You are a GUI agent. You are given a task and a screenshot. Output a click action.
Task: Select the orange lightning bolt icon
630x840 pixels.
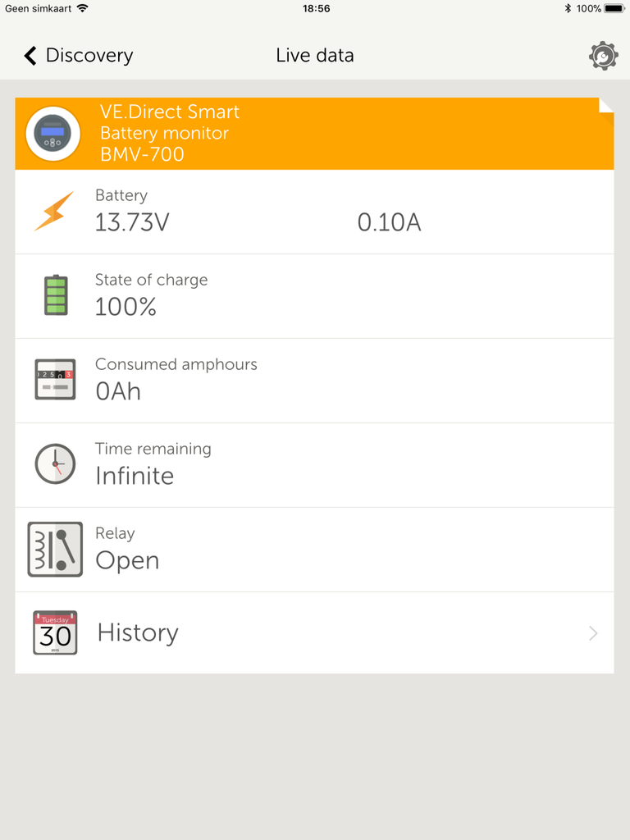coord(54,211)
